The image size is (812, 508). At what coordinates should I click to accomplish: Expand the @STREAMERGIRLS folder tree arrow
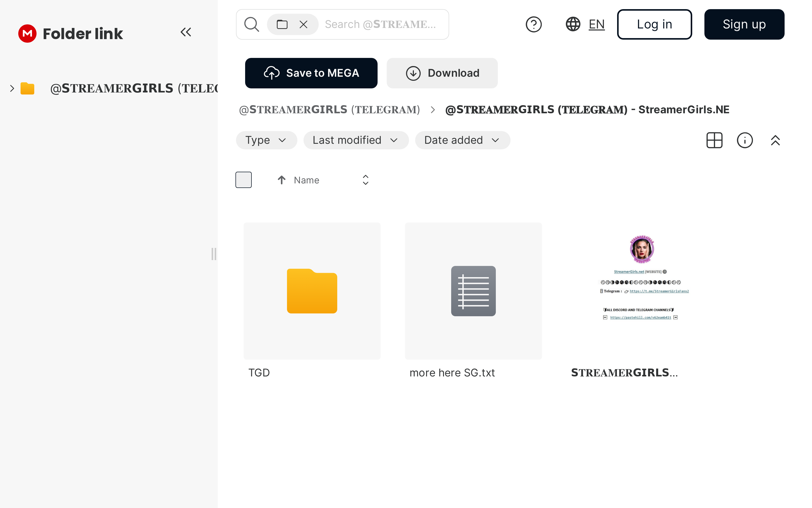coord(12,88)
